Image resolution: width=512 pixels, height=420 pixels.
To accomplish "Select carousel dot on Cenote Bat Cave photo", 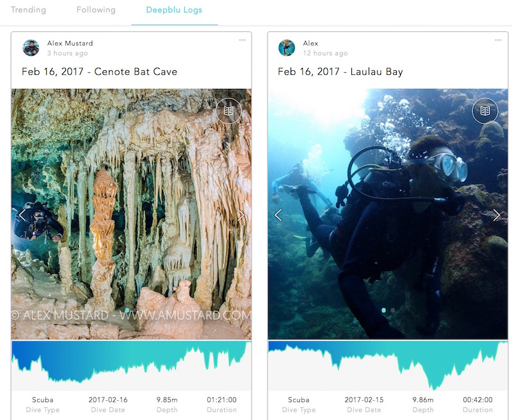I will click(127, 310).
